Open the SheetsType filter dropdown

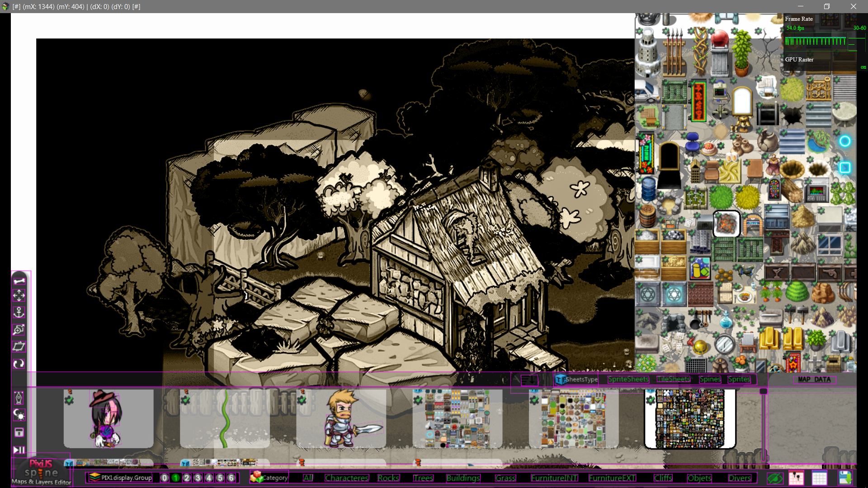point(576,380)
